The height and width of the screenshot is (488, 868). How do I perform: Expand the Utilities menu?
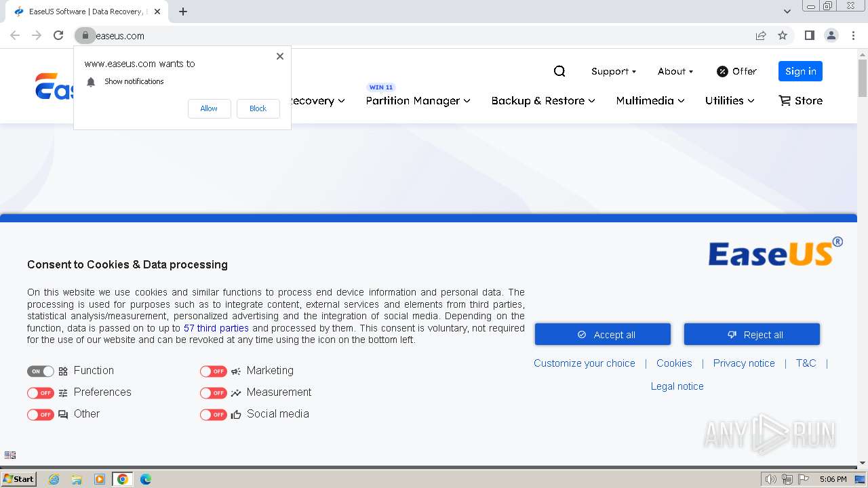pos(730,100)
